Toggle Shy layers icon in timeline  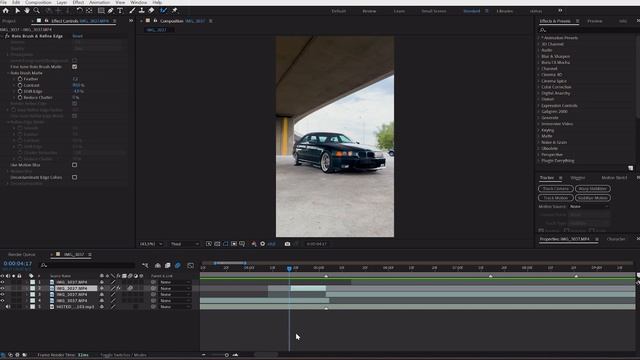158,265
